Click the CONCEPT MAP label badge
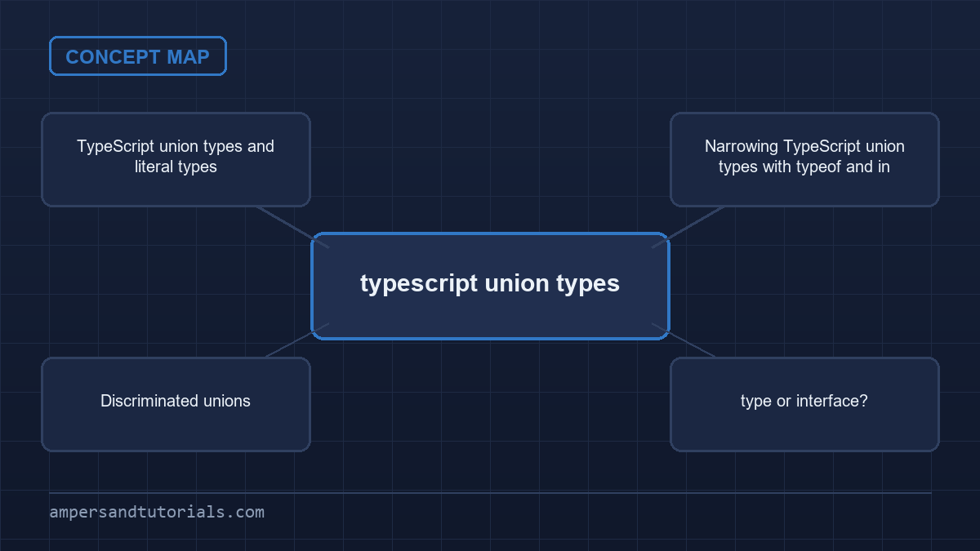 click(x=137, y=56)
